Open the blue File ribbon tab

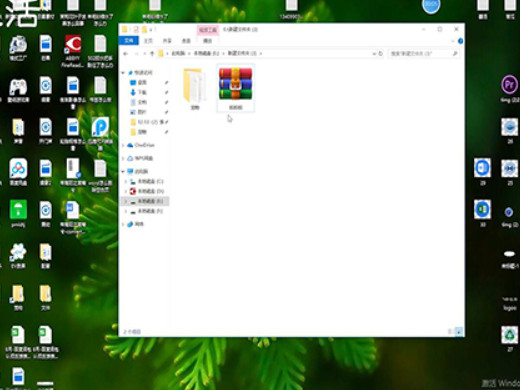[129, 41]
